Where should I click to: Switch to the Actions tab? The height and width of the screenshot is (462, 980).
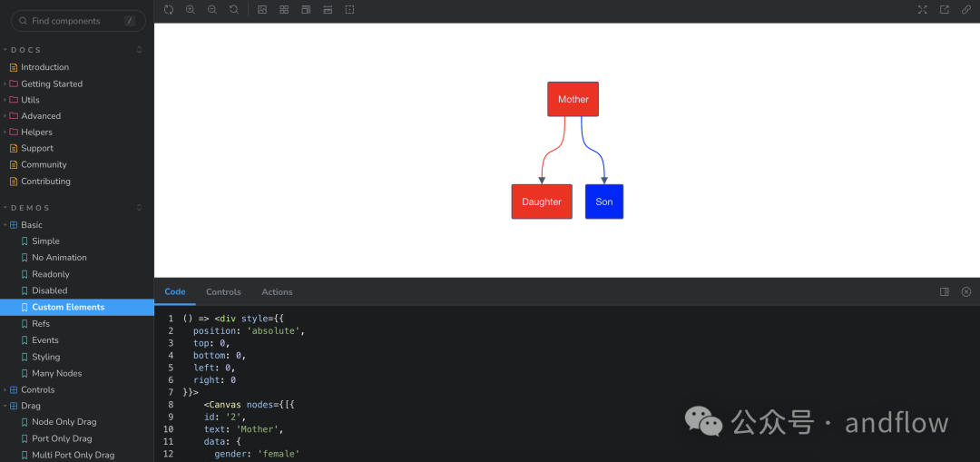tap(277, 292)
